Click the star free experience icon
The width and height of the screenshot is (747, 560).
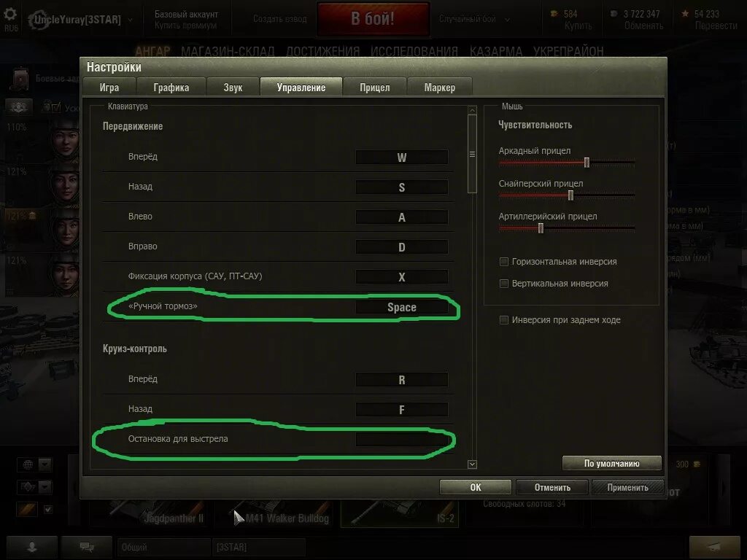click(x=685, y=14)
